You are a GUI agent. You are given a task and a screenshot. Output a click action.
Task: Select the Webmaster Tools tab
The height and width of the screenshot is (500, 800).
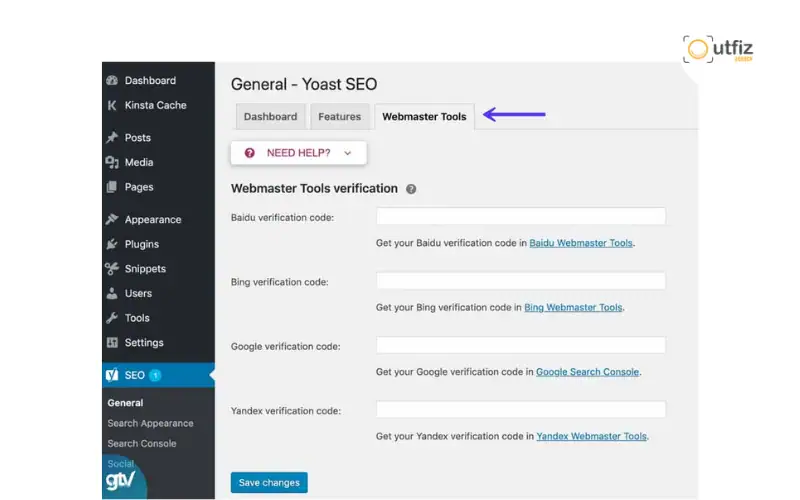pos(424,116)
